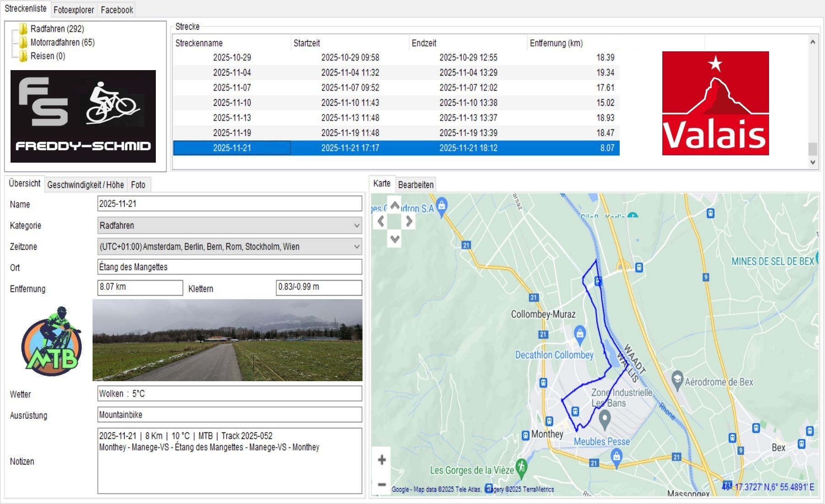Switch to the Fotoexplorer tab
This screenshot has height=504, width=825.
74,10
